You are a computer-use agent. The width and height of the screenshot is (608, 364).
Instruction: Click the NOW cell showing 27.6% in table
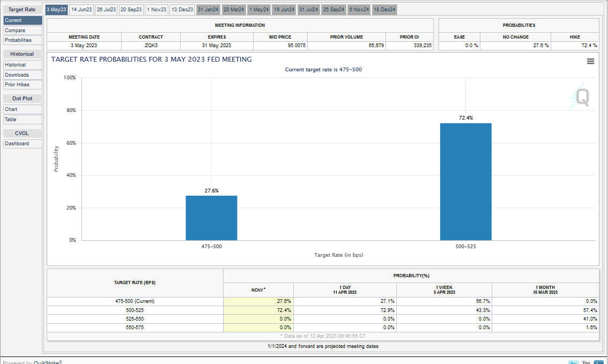(258, 301)
